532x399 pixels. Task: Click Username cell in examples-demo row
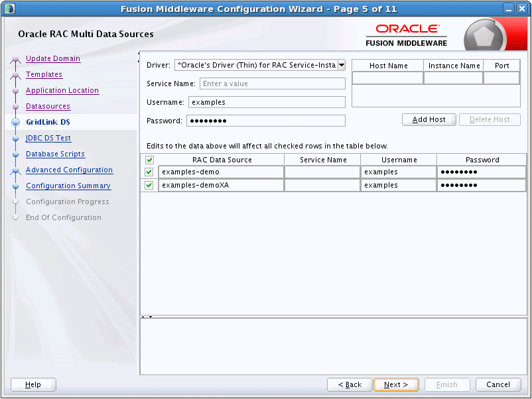coord(399,172)
